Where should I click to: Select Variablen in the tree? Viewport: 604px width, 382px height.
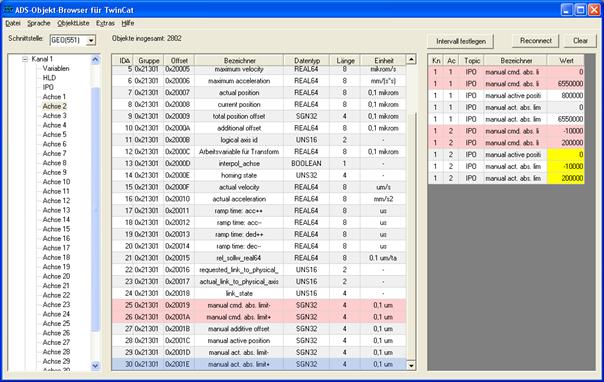56,69
